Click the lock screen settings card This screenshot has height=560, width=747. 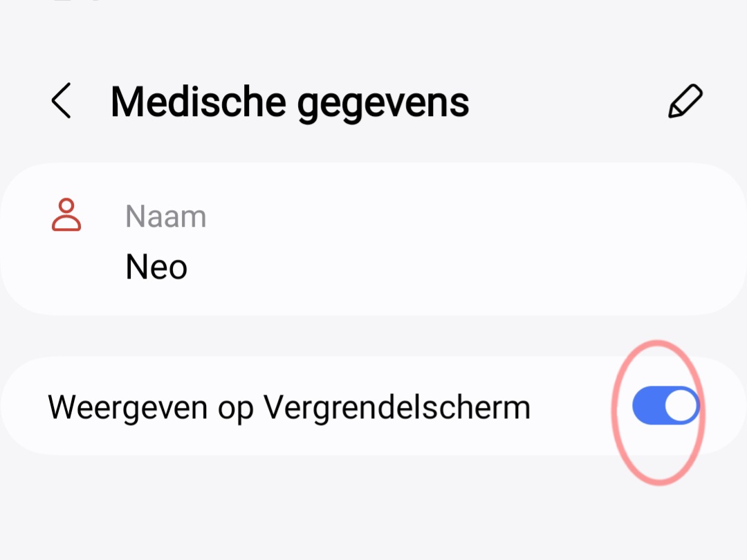point(373,405)
